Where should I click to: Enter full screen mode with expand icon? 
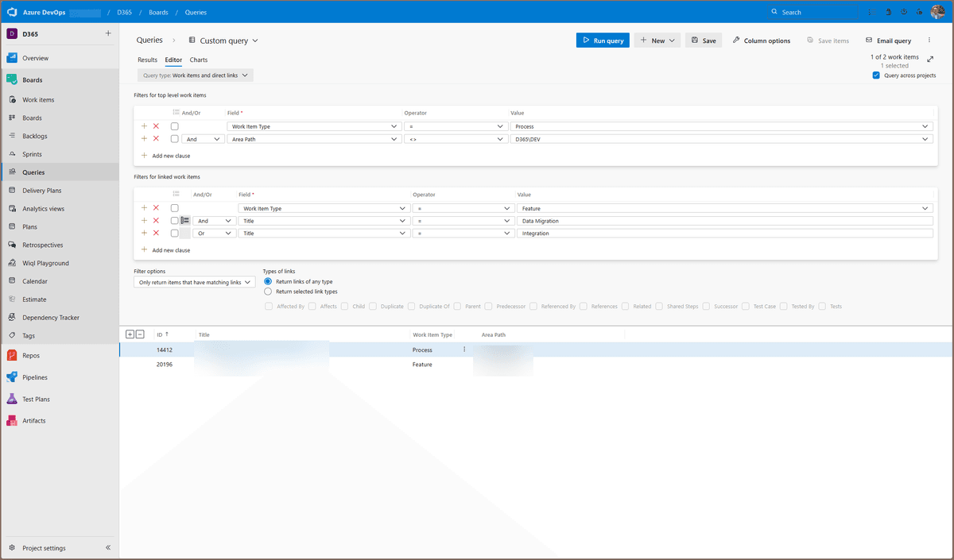coord(930,58)
